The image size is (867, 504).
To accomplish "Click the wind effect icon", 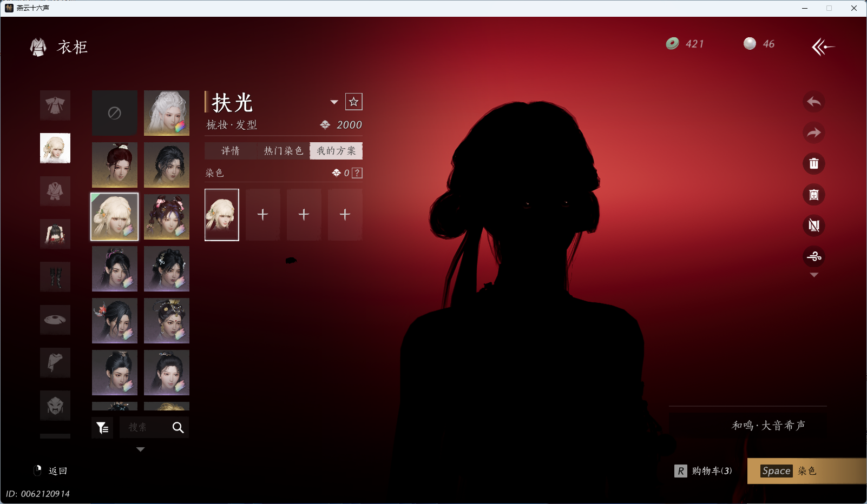I will [x=813, y=256].
